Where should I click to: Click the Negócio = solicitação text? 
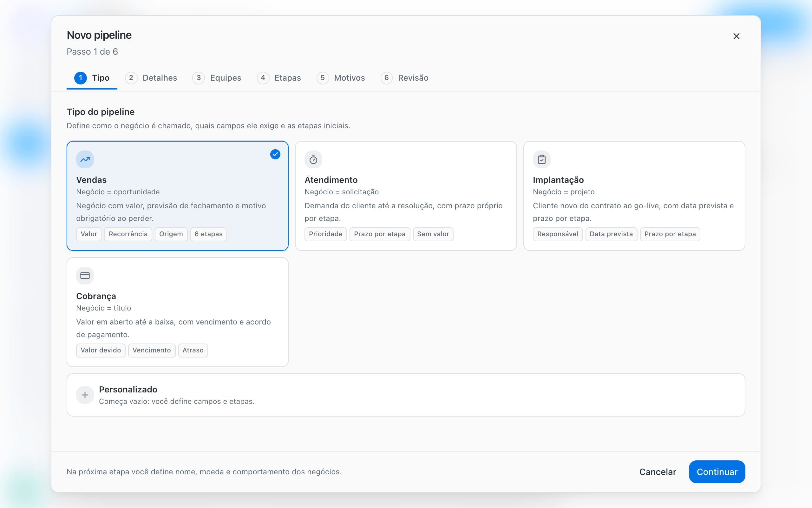[x=342, y=192]
